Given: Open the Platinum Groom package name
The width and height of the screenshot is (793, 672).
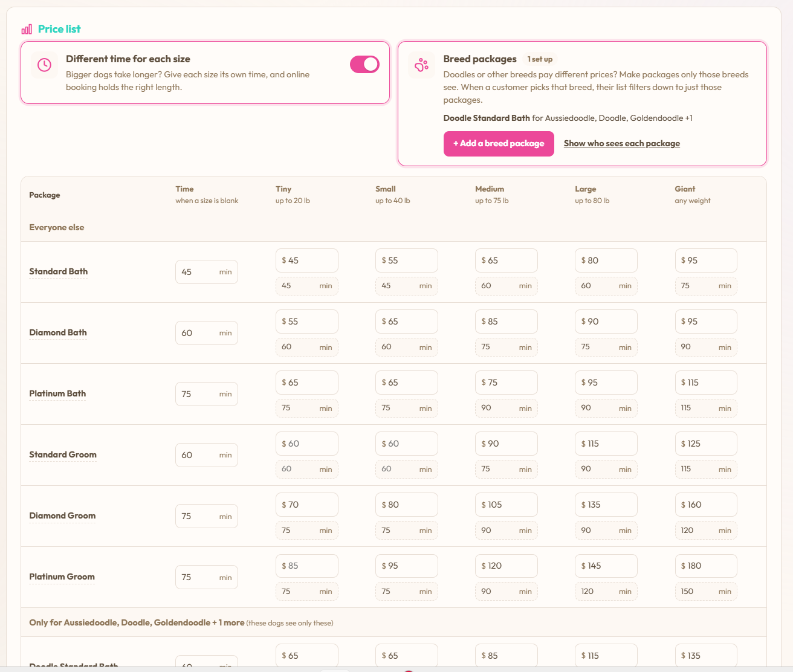Looking at the screenshot, I should coord(62,577).
